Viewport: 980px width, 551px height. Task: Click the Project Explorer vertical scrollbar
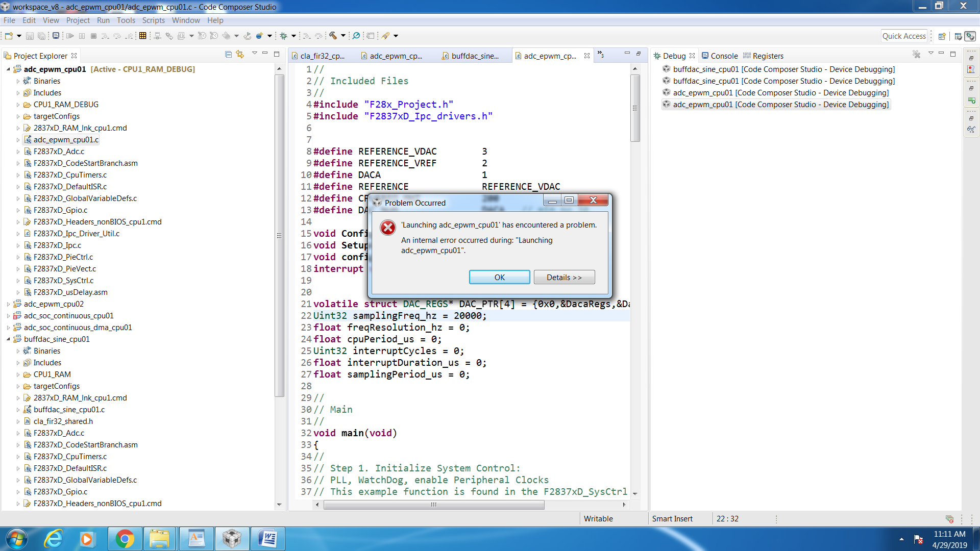click(x=279, y=235)
